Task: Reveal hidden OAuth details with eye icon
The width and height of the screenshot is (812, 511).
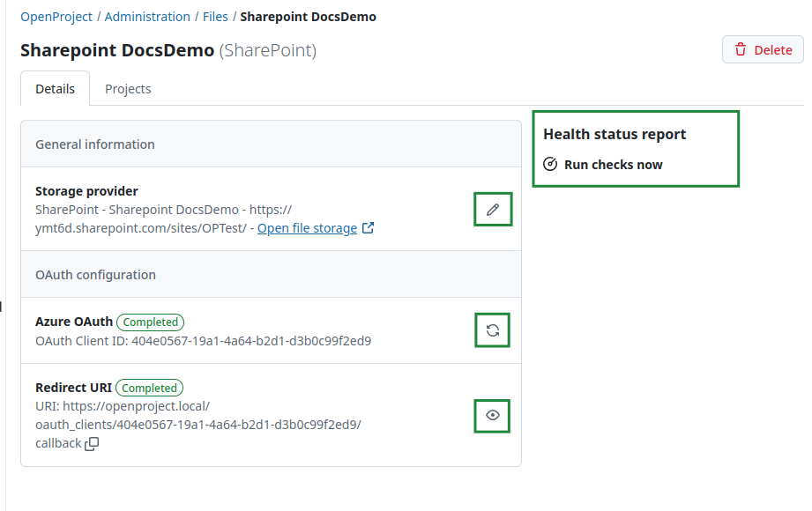Action: pos(492,415)
